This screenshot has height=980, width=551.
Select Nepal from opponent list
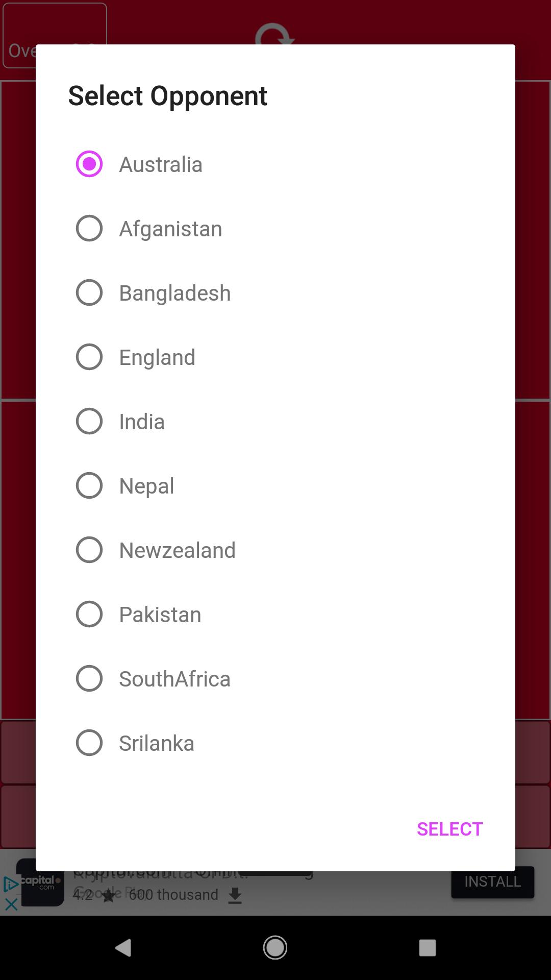[x=89, y=485]
